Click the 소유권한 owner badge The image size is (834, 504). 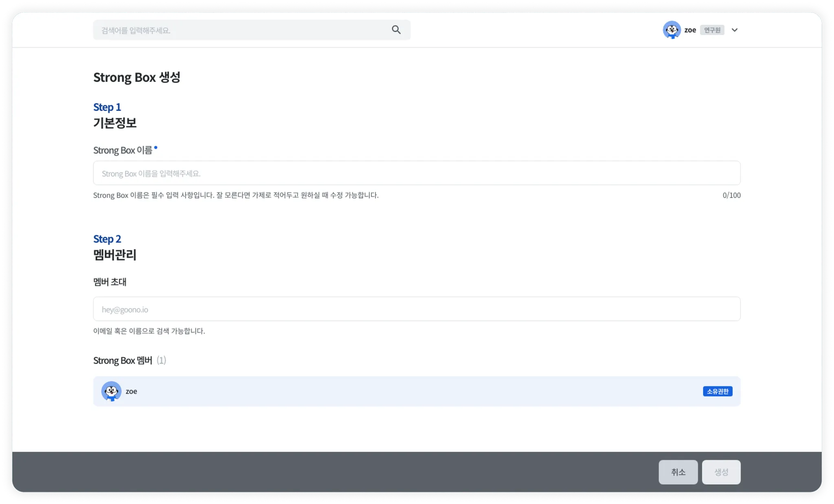click(x=717, y=391)
